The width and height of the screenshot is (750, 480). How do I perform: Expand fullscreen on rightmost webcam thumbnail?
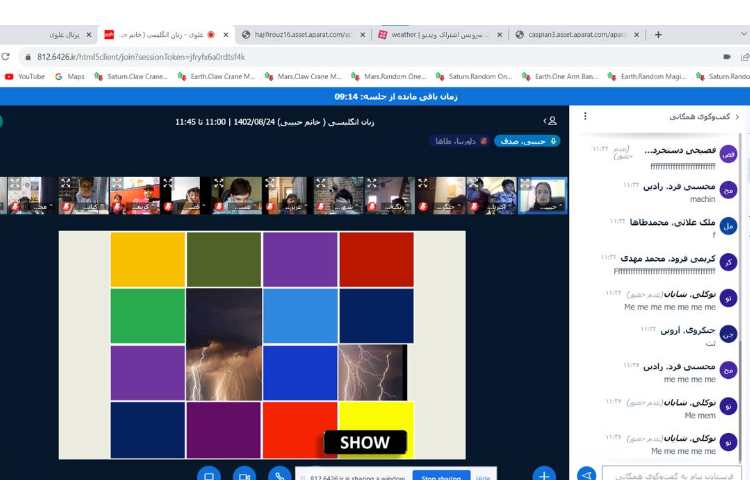[x=526, y=183]
